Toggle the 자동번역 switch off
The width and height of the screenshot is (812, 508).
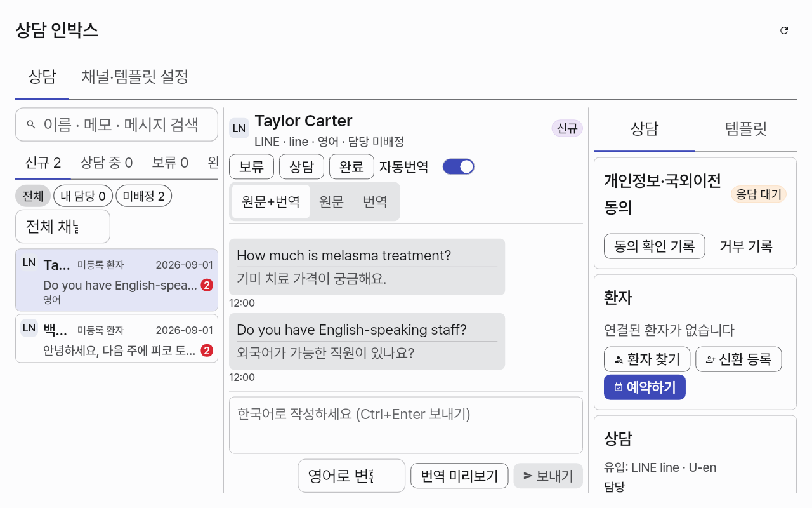[x=459, y=166]
